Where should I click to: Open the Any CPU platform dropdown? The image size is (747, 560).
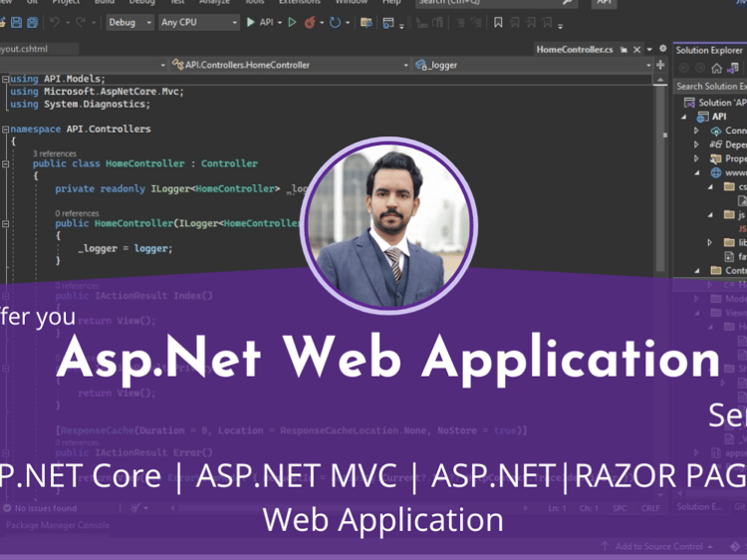[198, 22]
